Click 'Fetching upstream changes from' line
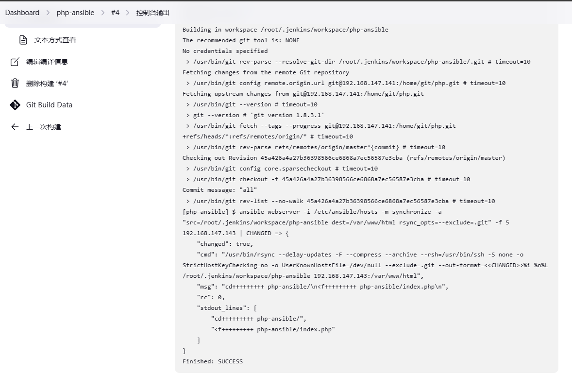The width and height of the screenshot is (572, 392). [303, 94]
